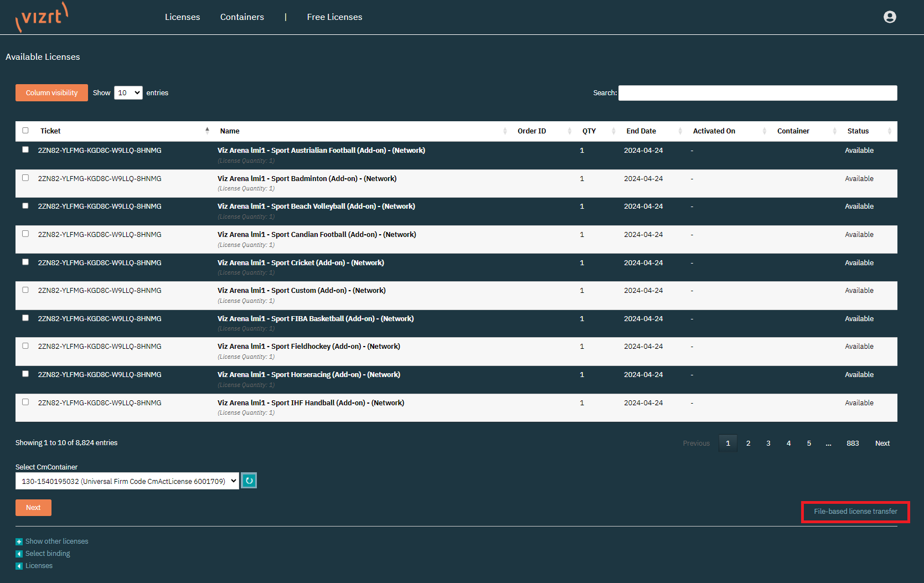Focus the Search input field

click(x=757, y=93)
